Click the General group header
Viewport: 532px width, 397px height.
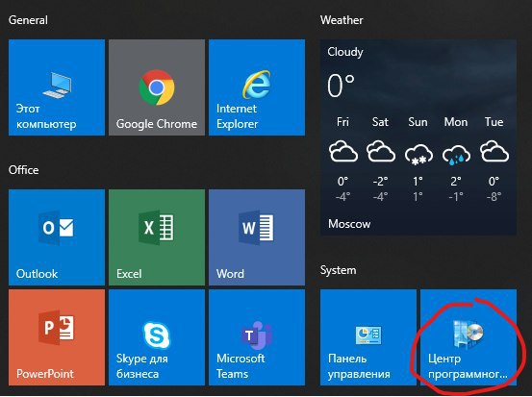tap(28, 20)
